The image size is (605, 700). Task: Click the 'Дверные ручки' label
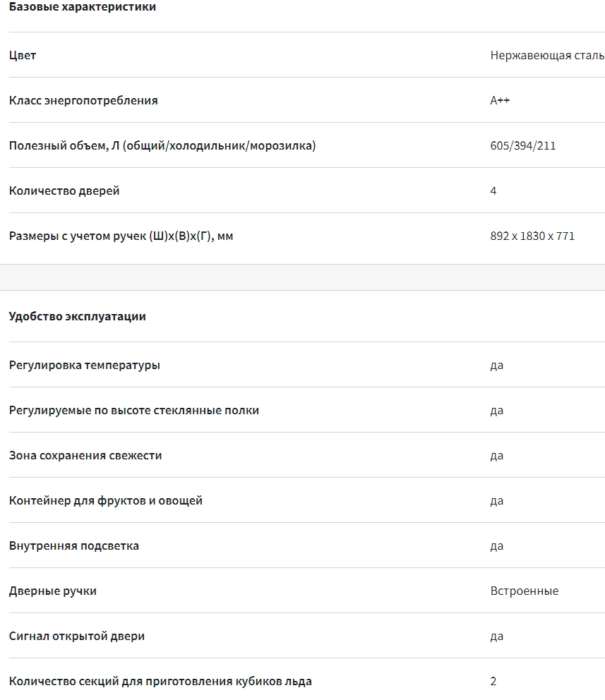[x=53, y=591]
